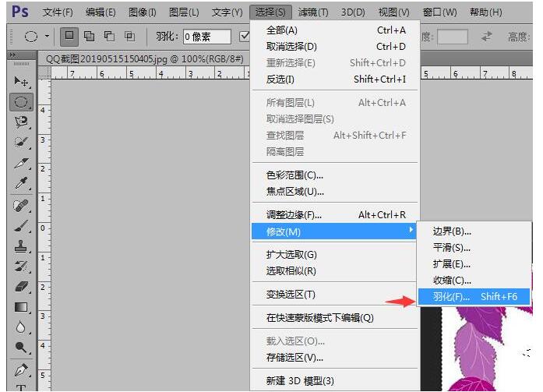Select the Eraser tool

(22, 286)
